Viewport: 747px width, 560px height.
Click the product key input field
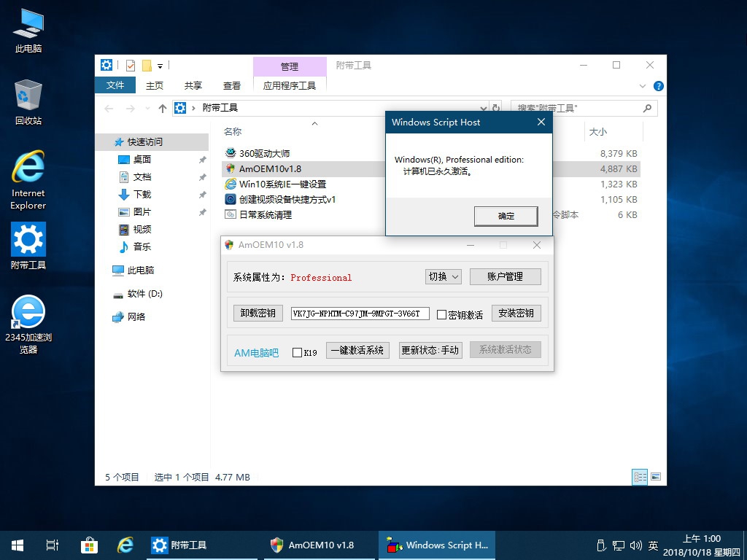point(360,314)
